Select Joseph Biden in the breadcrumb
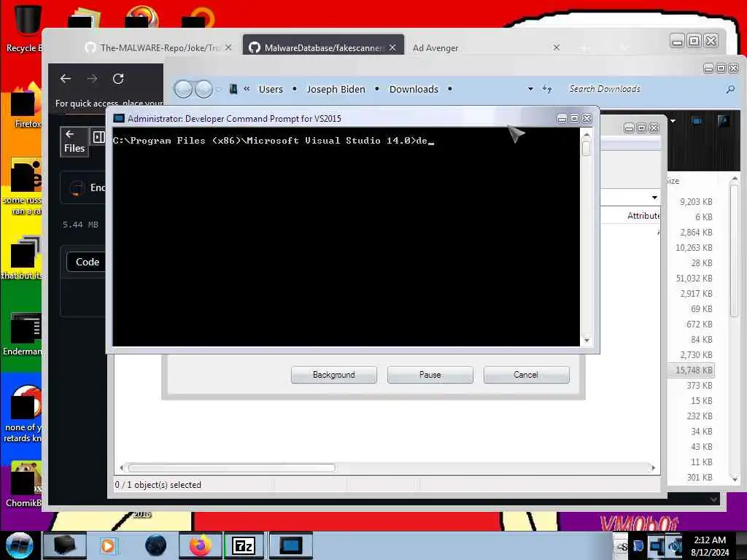The width and height of the screenshot is (747, 560). click(x=336, y=89)
